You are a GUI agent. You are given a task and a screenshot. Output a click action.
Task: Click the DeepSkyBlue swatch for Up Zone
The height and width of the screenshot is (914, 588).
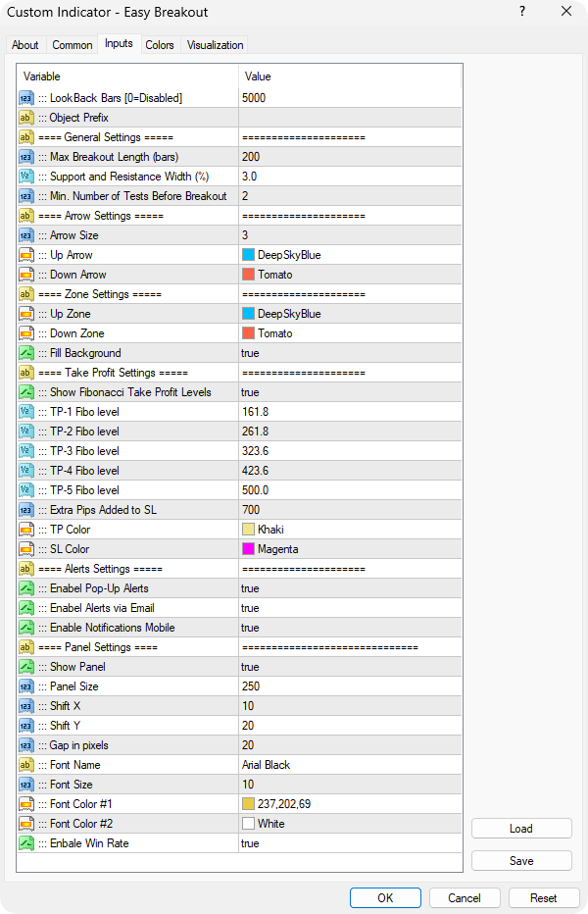coord(248,314)
